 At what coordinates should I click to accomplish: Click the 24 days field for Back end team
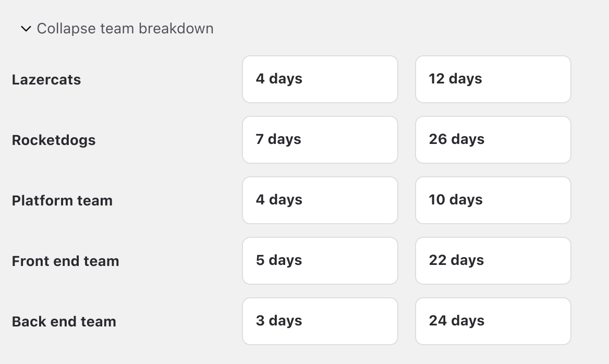point(493,321)
